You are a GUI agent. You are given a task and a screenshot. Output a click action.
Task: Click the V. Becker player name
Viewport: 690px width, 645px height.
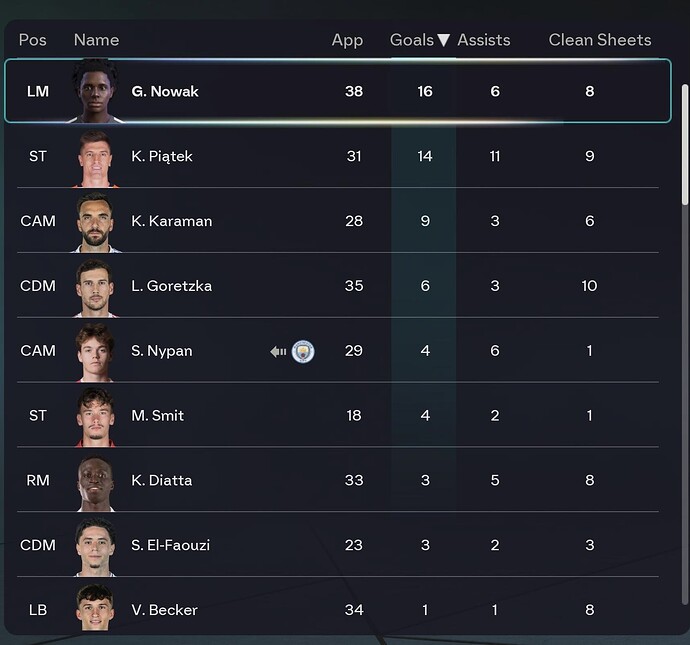[164, 610]
